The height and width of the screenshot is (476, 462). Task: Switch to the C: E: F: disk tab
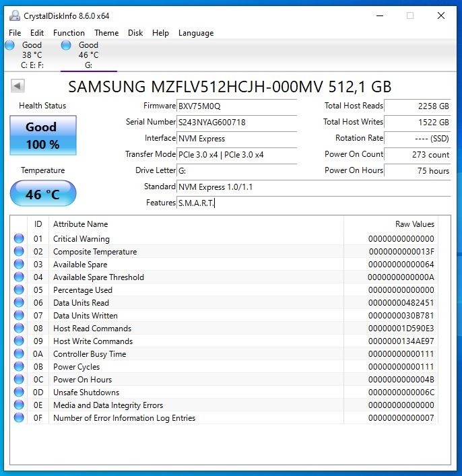32,55
